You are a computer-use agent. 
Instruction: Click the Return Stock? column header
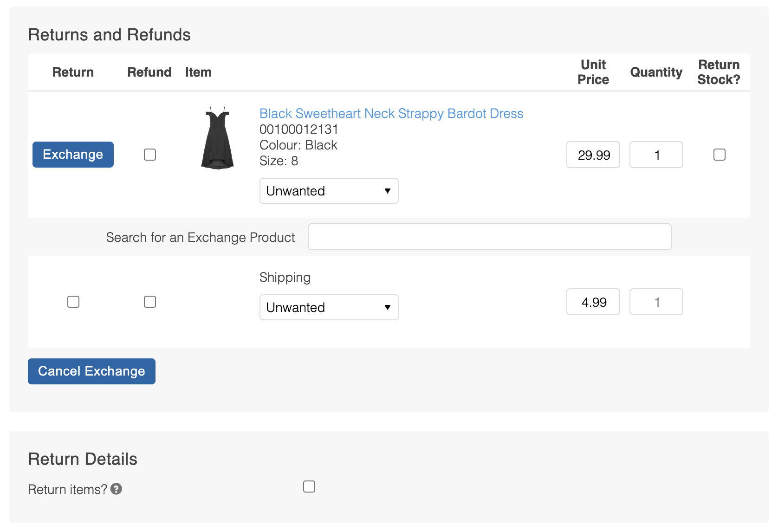(x=719, y=72)
